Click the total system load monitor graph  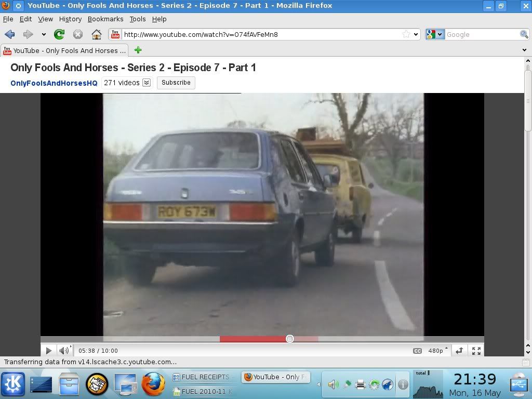click(428, 384)
